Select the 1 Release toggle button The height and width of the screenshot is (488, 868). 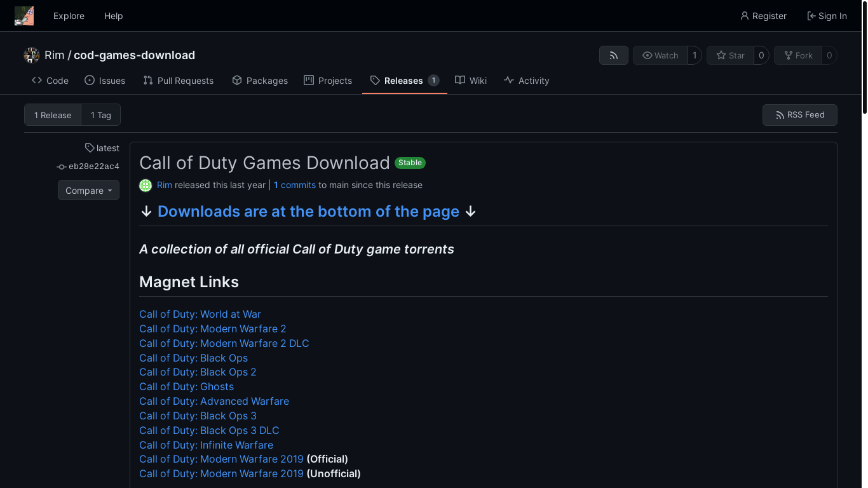coord(53,115)
